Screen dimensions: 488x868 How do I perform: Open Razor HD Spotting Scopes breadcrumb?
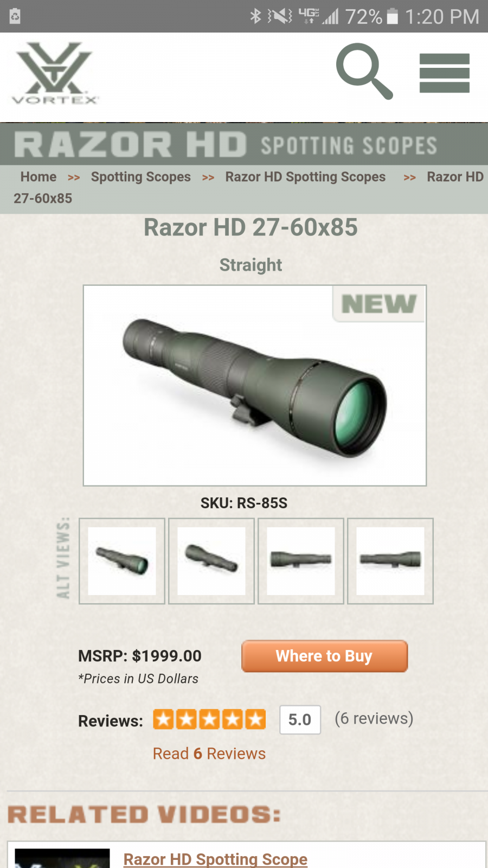[x=305, y=177]
